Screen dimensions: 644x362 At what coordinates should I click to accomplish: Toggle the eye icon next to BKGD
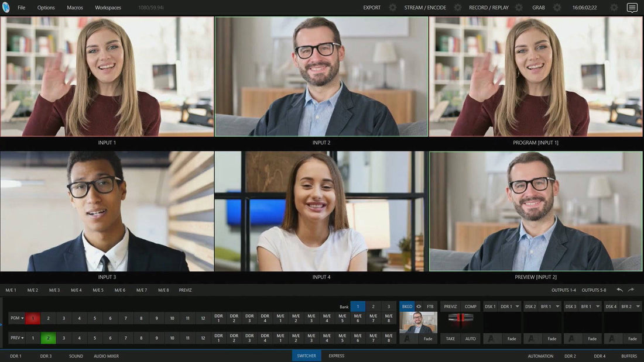tap(419, 306)
